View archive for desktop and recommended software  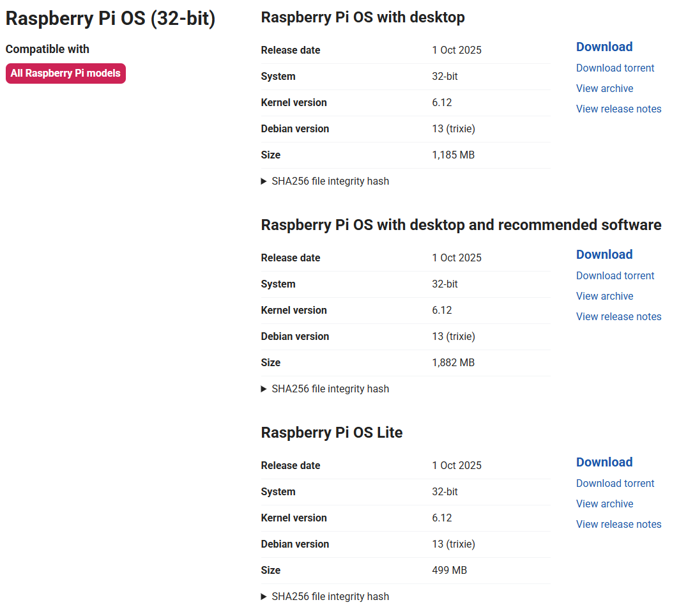(x=604, y=296)
